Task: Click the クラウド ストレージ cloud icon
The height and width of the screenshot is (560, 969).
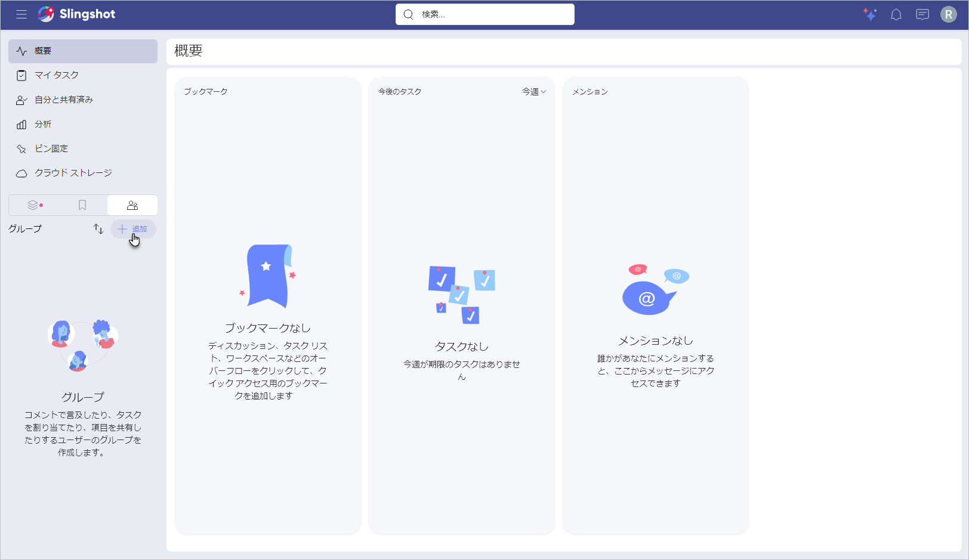Action: [x=21, y=173]
